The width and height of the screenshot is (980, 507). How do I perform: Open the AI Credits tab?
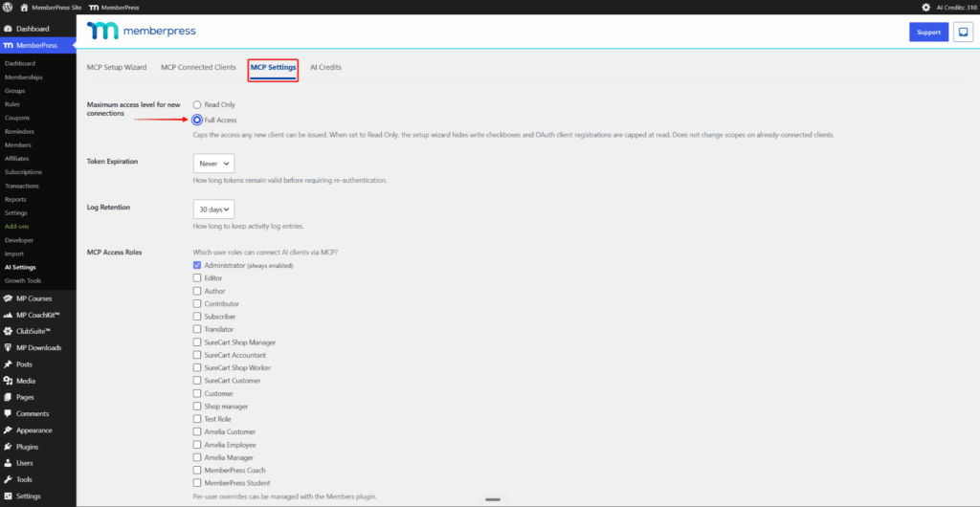coord(325,67)
